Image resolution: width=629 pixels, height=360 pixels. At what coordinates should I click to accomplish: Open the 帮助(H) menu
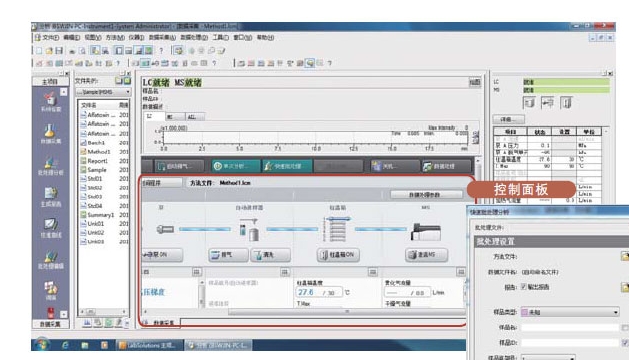(265, 37)
